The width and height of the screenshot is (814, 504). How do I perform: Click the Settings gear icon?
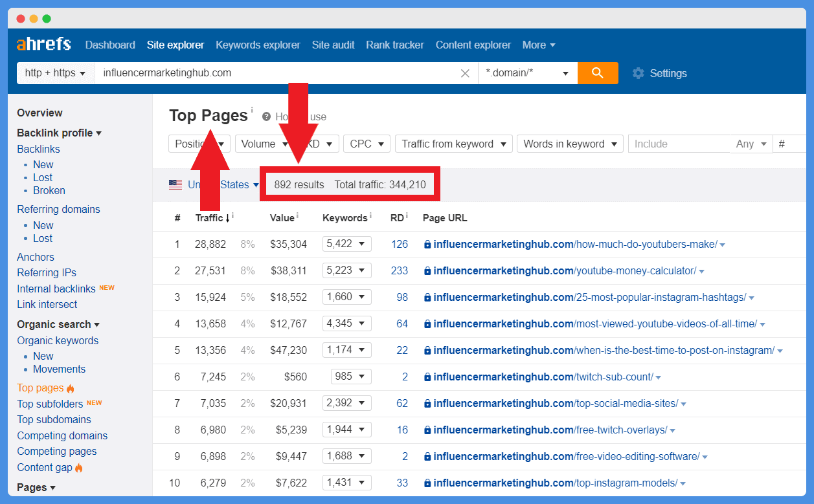pos(639,73)
